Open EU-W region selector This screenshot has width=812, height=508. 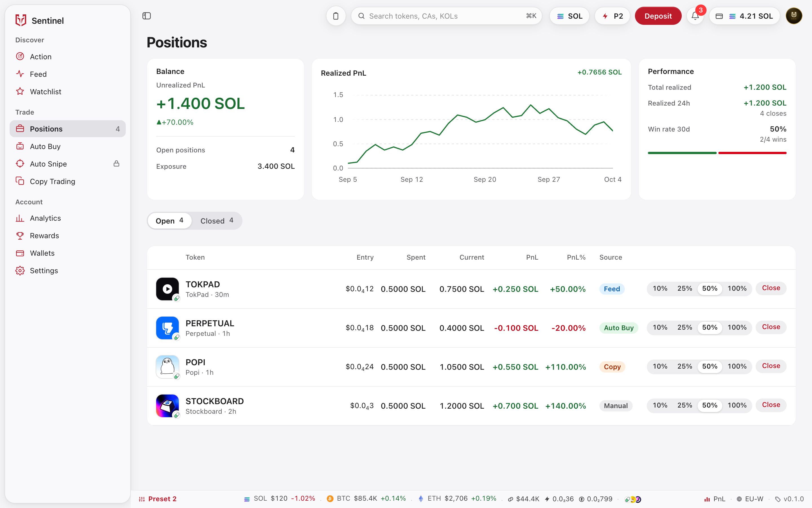[750, 499]
